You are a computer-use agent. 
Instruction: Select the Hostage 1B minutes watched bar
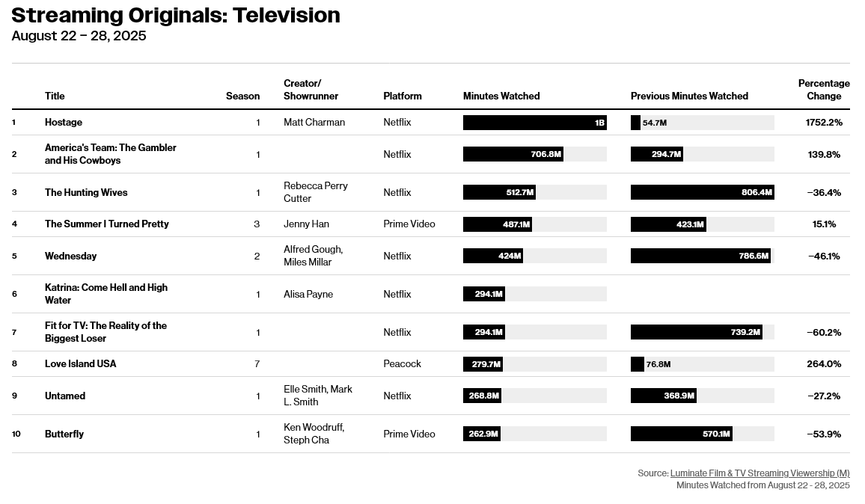point(534,123)
